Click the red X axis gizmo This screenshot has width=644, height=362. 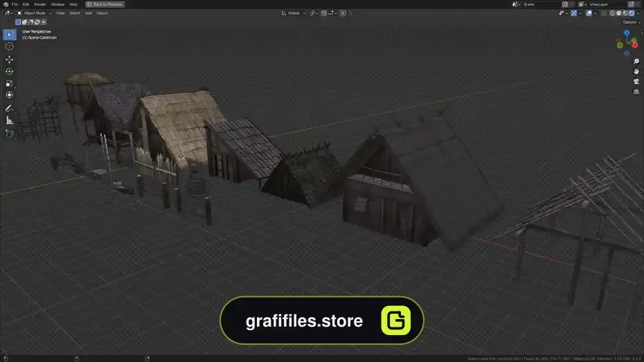[x=635, y=45]
